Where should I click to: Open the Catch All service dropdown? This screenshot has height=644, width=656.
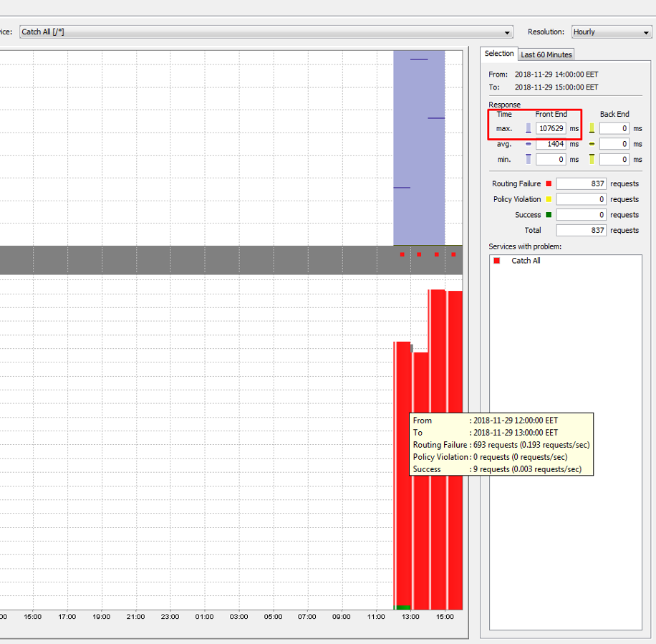pyautogui.click(x=266, y=32)
